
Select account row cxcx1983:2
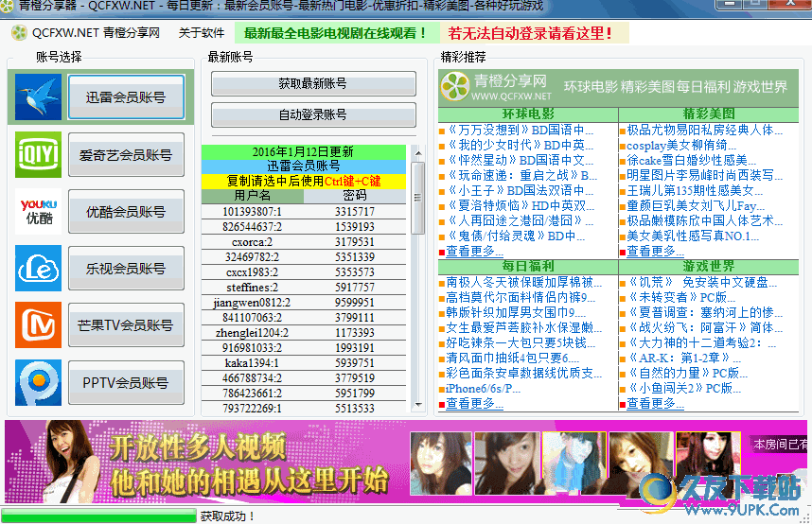pos(304,271)
